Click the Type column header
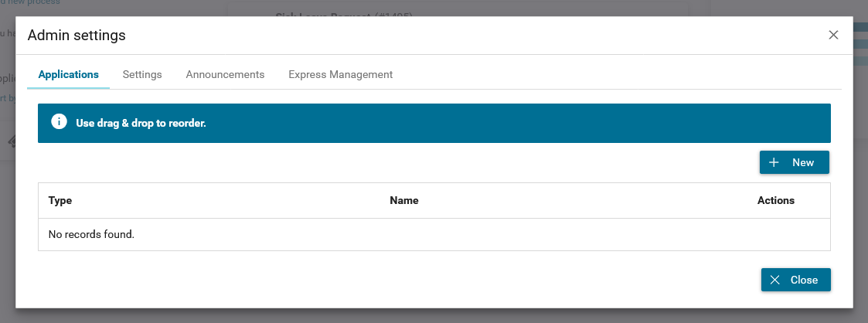Screen dimensions: 868x323 tap(60, 200)
